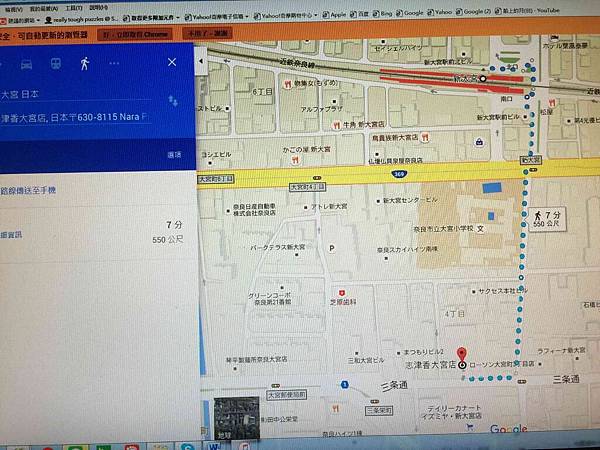Open the Google bookmark

(x=409, y=13)
